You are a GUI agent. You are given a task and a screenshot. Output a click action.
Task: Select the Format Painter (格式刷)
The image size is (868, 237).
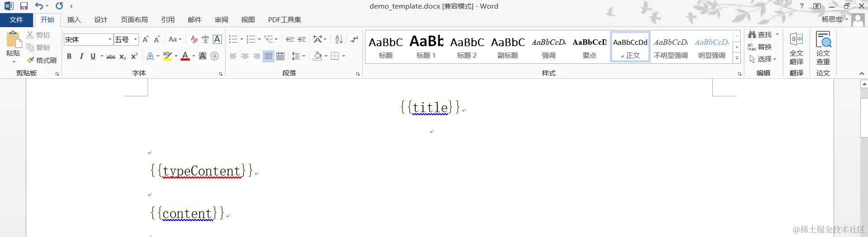coord(41,60)
